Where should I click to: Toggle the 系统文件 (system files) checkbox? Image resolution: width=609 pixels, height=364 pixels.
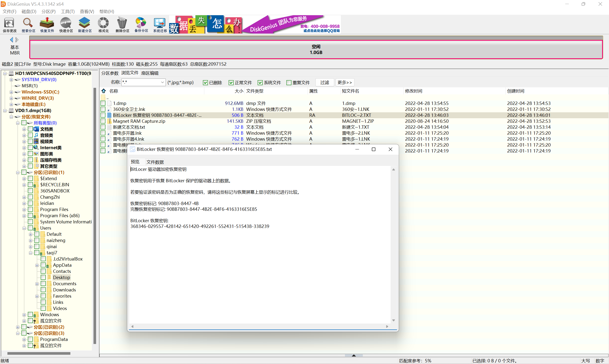[260, 83]
